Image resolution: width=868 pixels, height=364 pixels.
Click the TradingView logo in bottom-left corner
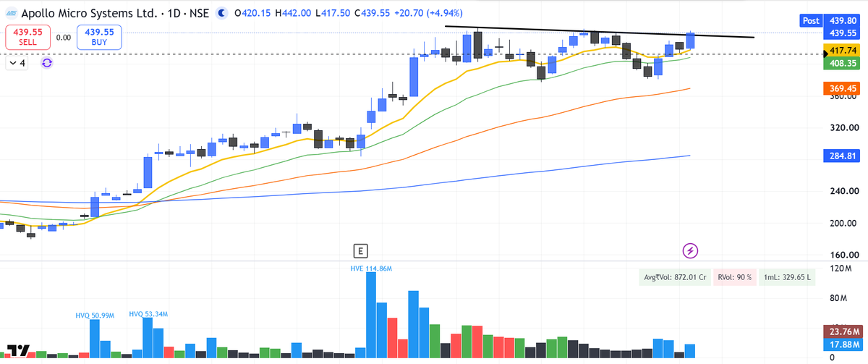point(20,350)
